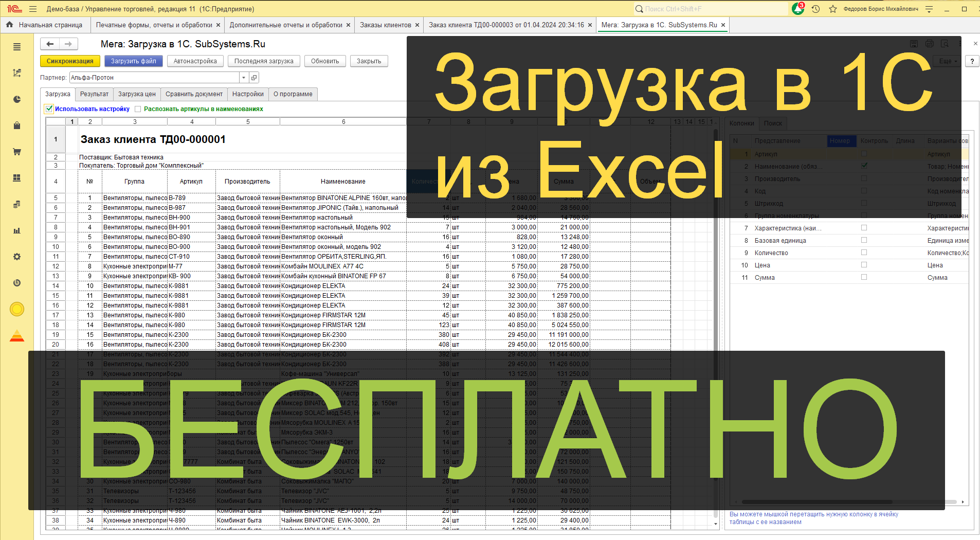Image resolution: width=980 pixels, height=540 pixels.
Task: Go forward with the right arrow button
Action: pyautogui.click(x=68, y=44)
